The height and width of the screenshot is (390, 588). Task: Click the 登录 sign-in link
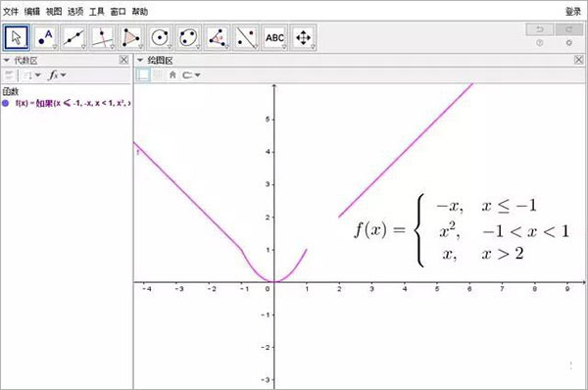click(x=573, y=12)
